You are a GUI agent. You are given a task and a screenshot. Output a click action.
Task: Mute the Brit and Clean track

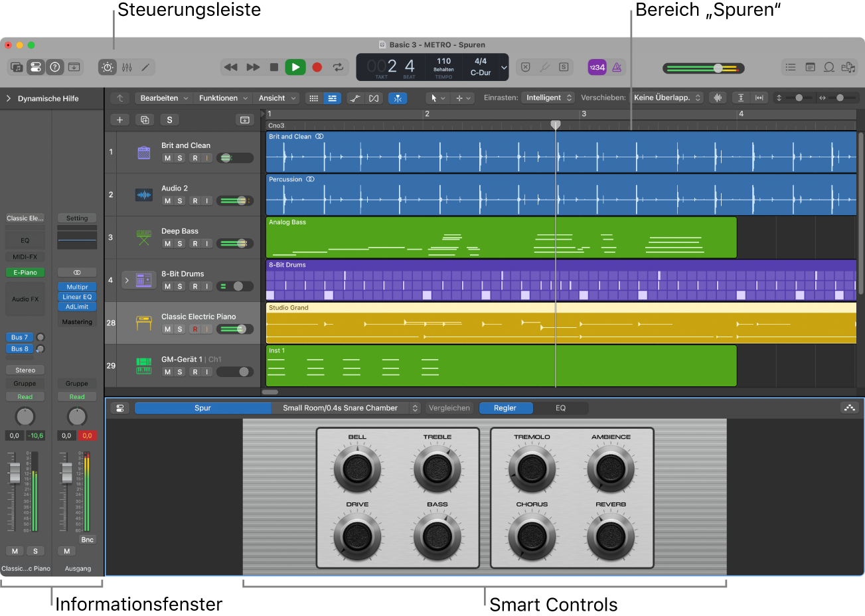(167, 158)
